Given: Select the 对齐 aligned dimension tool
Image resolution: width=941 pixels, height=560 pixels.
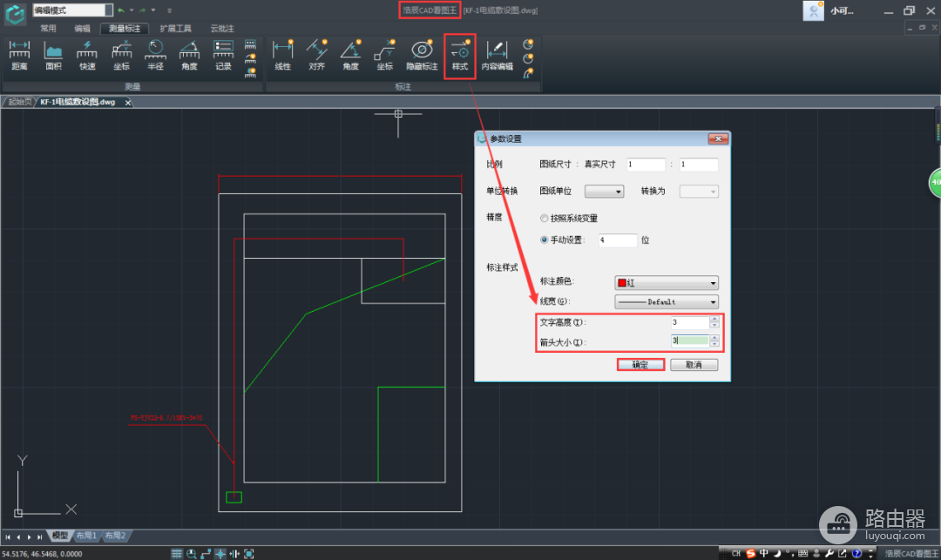Looking at the screenshot, I should tap(317, 55).
